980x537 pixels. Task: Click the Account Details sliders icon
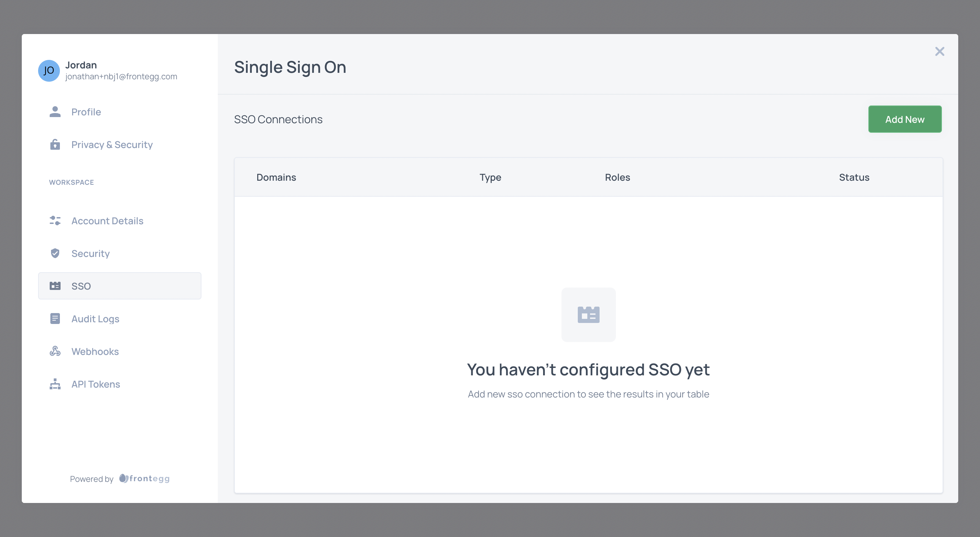pos(55,221)
